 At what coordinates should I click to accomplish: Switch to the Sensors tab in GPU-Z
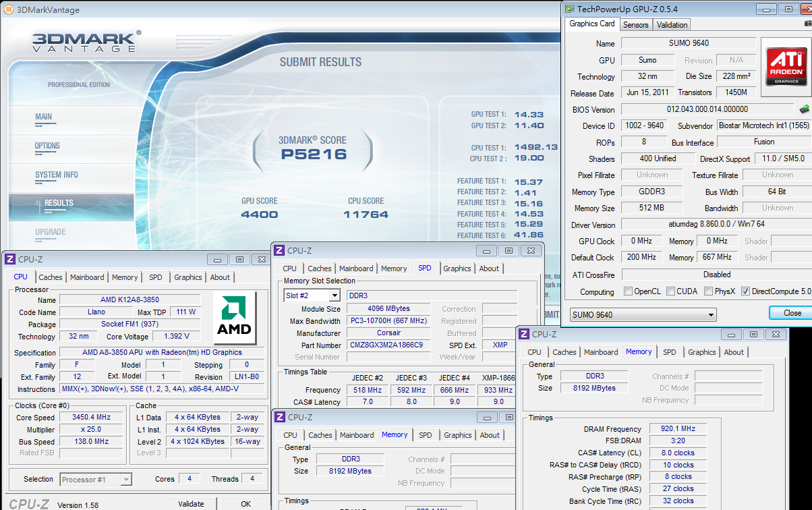click(x=635, y=25)
